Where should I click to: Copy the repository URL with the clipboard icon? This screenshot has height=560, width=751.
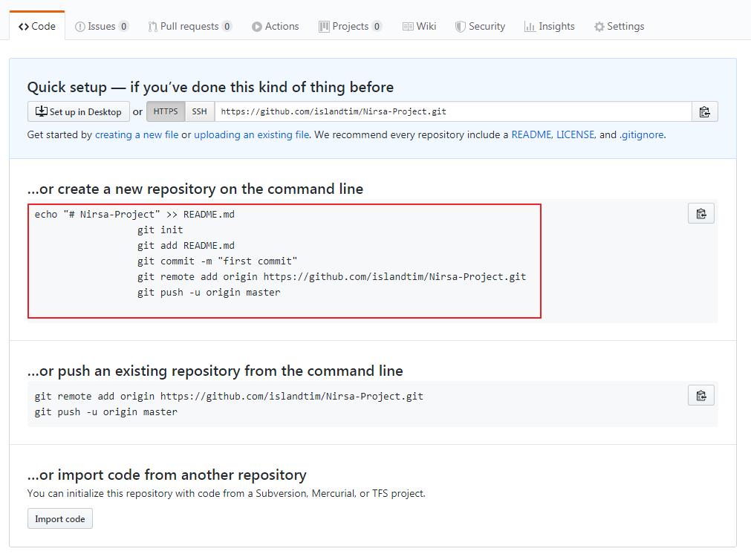coord(704,111)
